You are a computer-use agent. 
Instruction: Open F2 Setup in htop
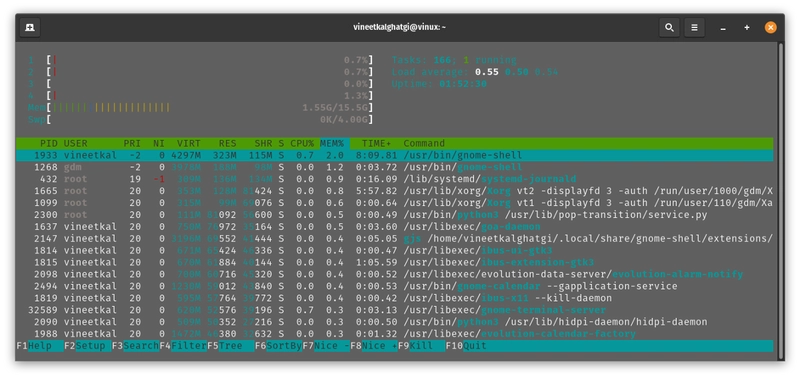pyautogui.click(x=88, y=346)
